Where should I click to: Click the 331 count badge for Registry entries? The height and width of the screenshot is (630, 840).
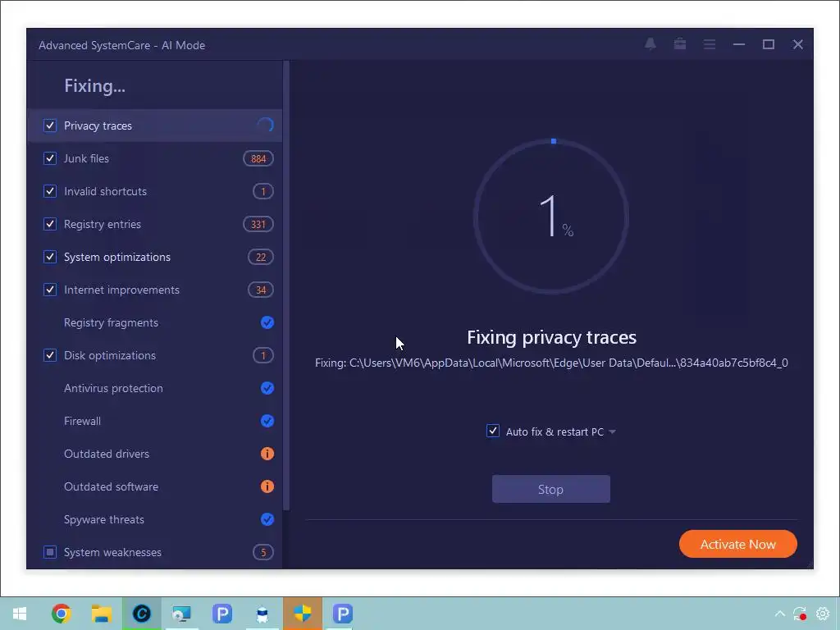(258, 224)
